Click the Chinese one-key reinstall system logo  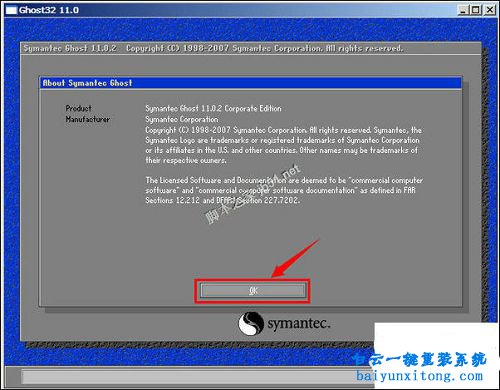click(x=420, y=359)
